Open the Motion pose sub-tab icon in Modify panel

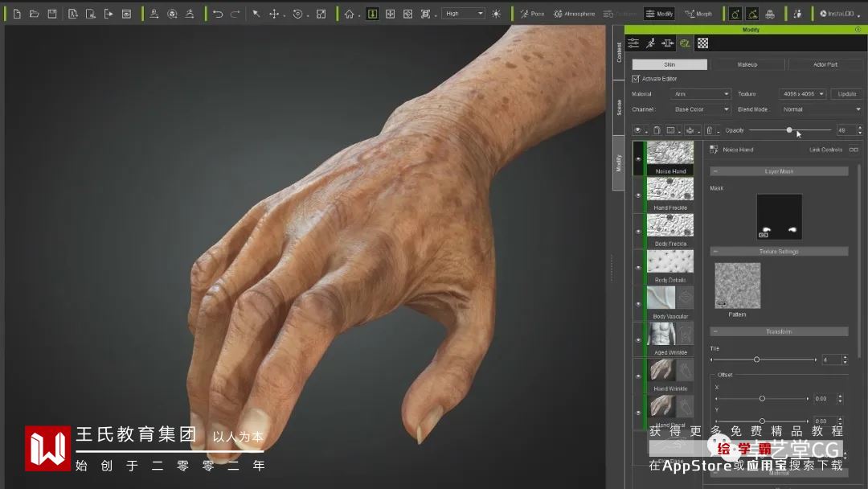coord(650,43)
